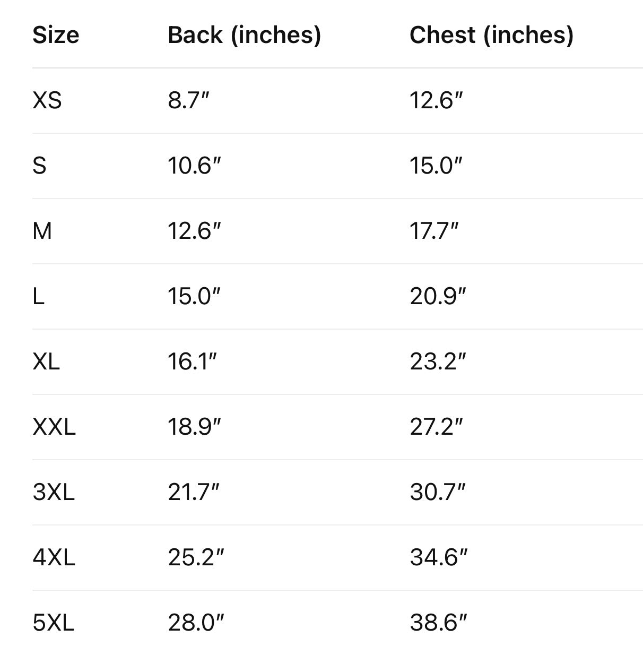This screenshot has height=672, width=643.
Task: Click the 10.6″ back value
Action: [194, 166]
